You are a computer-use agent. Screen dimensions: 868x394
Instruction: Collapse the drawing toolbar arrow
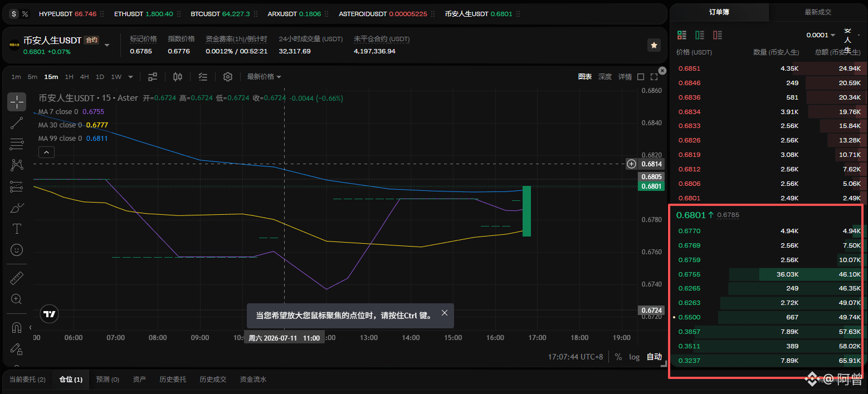pos(31,327)
